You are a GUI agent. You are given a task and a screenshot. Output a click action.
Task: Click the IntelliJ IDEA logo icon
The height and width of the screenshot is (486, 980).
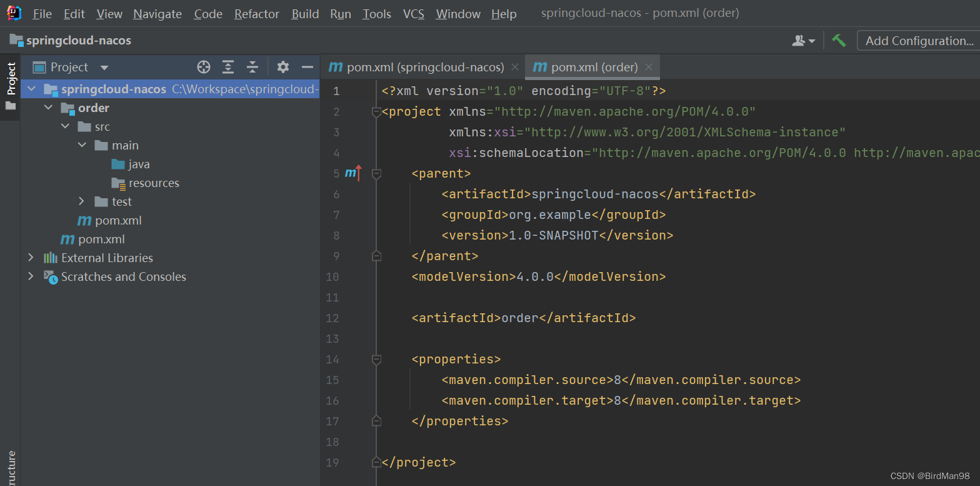pyautogui.click(x=14, y=13)
